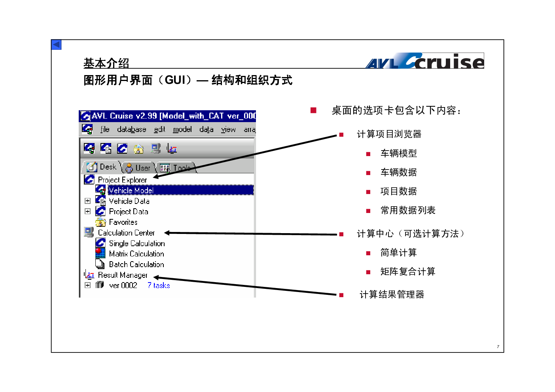The width and height of the screenshot is (555, 392).
Task: Select the ver 0002 tree item
Action: click(x=123, y=285)
